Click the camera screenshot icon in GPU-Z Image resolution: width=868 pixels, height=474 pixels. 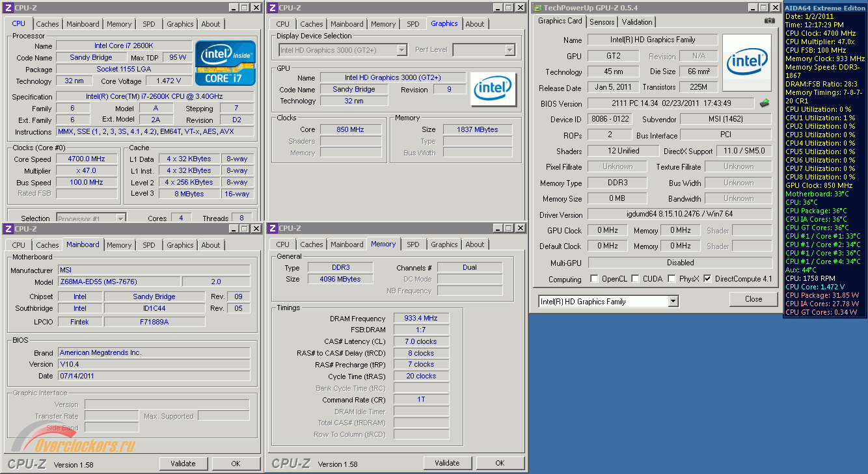(x=770, y=21)
